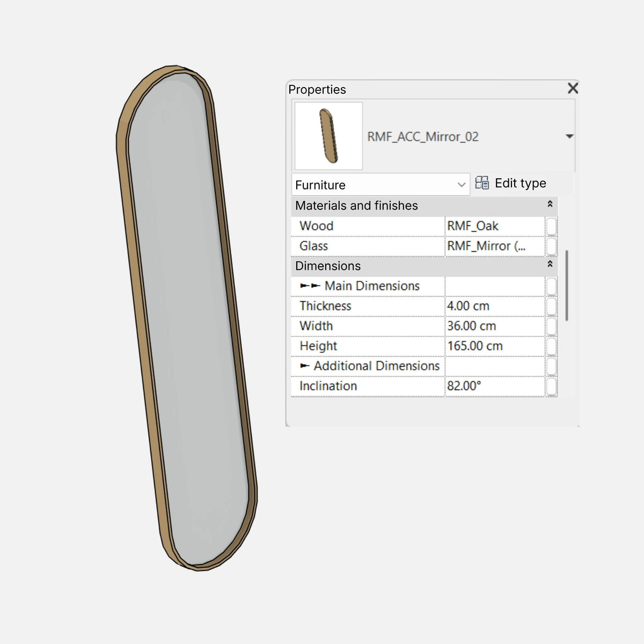Click the Edit type icon
The image size is (644, 644).
482,183
